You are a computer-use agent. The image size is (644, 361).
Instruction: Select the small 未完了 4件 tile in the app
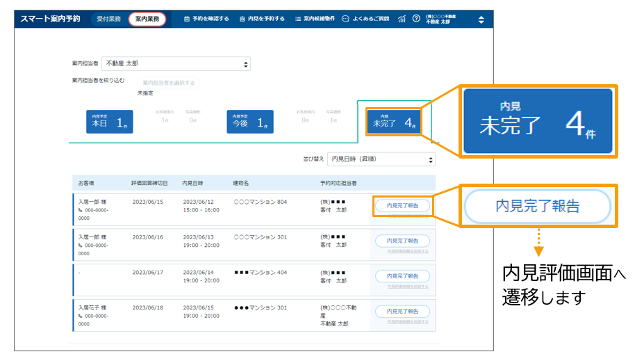[394, 122]
